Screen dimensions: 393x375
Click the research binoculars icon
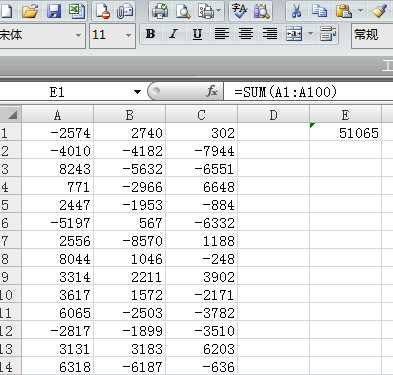coord(262,11)
